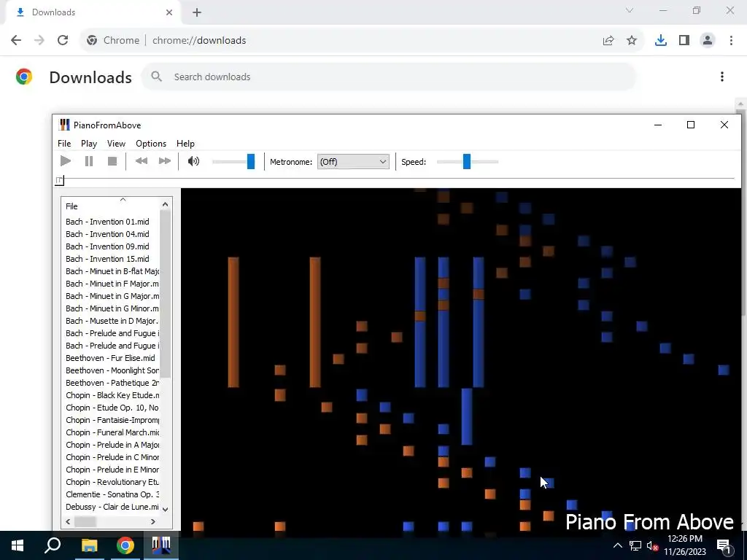747x560 pixels.
Task: Select Beethoven - Fur Elise.mid
Action: [111, 357]
